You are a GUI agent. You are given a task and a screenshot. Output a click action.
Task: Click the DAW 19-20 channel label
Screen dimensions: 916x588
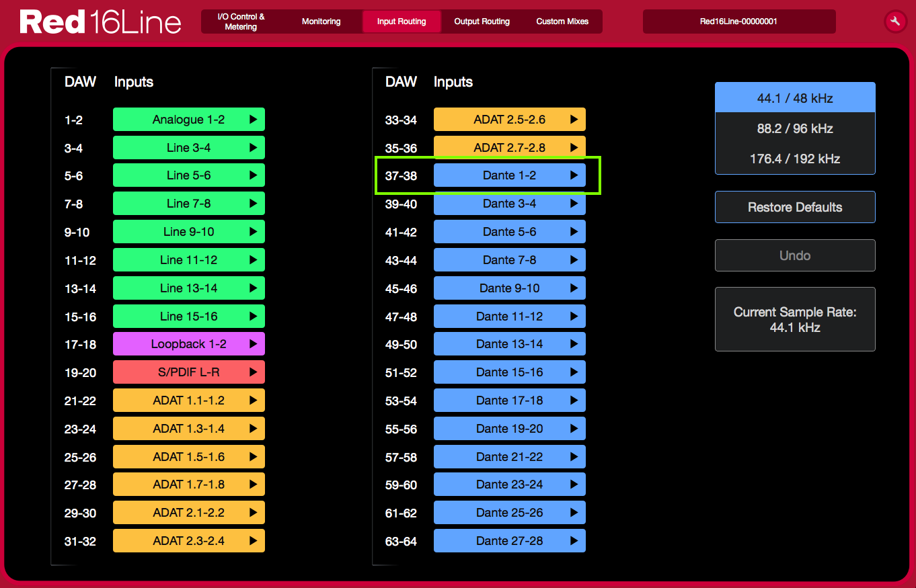(80, 373)
